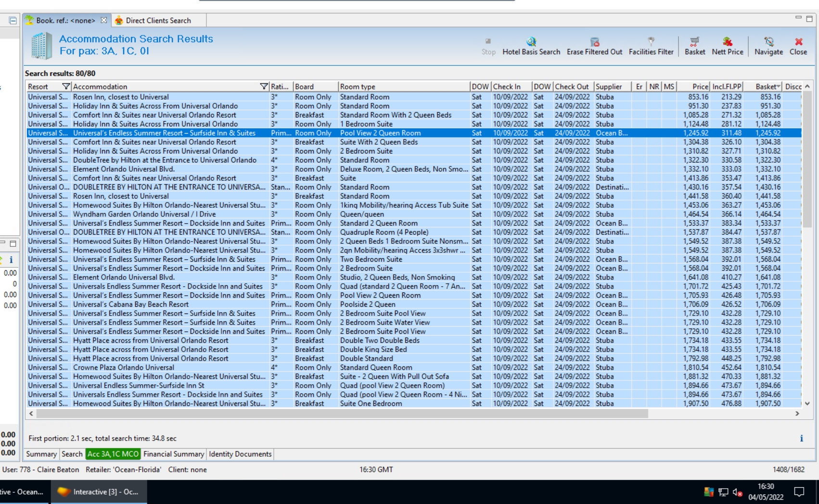This screenshot has width=819, height=504.
Task: Select the Acc 3A,1C MCO tab
Action: (x=113, y=454)
